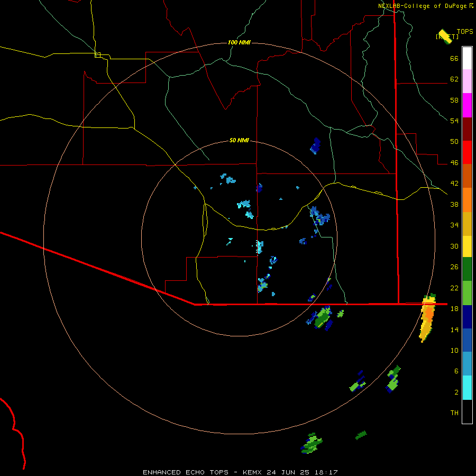Image resolution: width=476 pixels, height=476 pixels.
Task: Click the dark green legend swatch
Action: point(467,269)
